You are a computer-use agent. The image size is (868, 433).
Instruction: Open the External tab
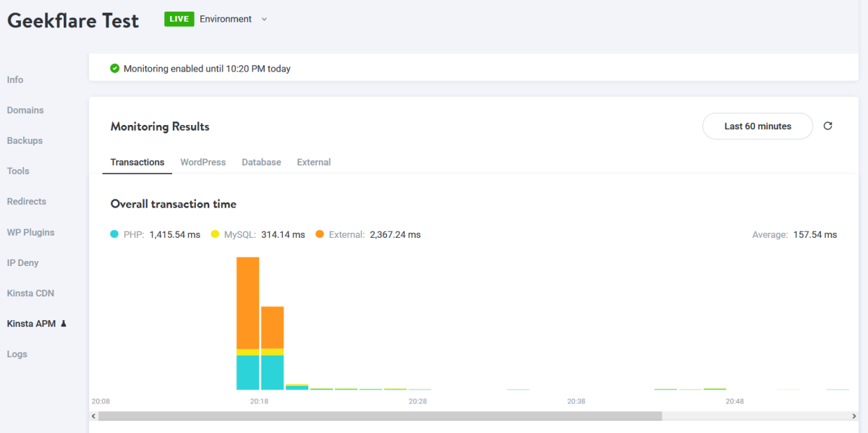[x=314, y=162]
